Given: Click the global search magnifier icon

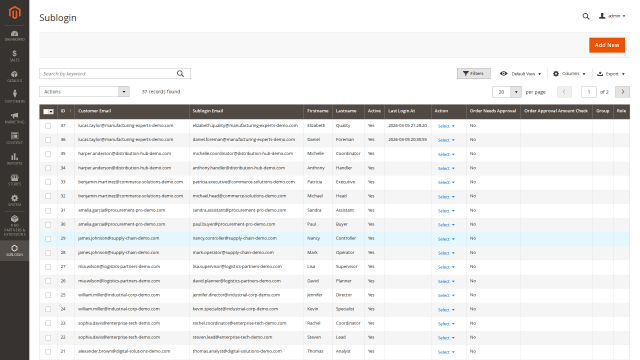Looking at the screenshot, I should pyautogui.click(x=586, y=16).
